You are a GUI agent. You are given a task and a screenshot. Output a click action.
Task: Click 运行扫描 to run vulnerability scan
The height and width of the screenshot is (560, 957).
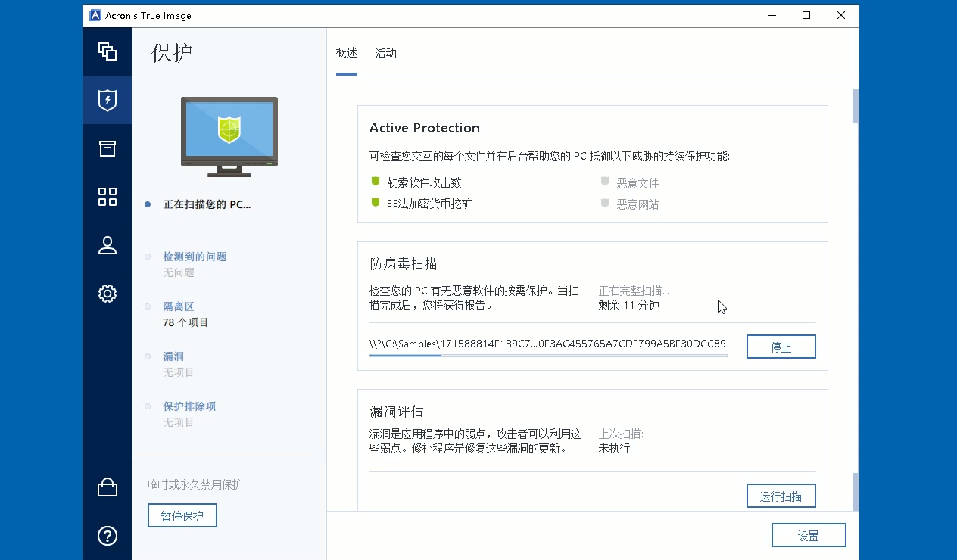pos(781,496)
